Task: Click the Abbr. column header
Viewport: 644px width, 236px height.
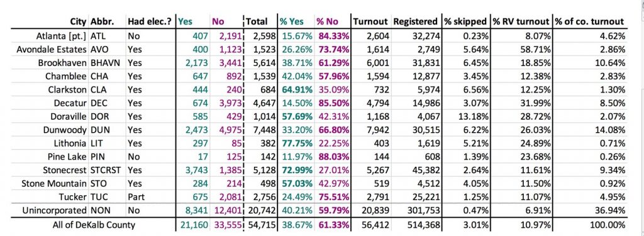Action: (x=103, y=21)
